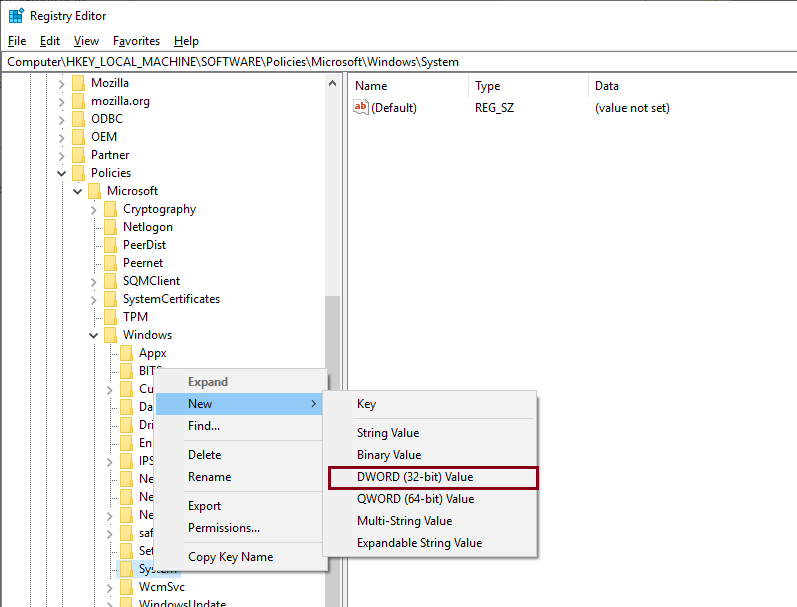
Task: Click the OEM folder icon
Action: point(78,137)
